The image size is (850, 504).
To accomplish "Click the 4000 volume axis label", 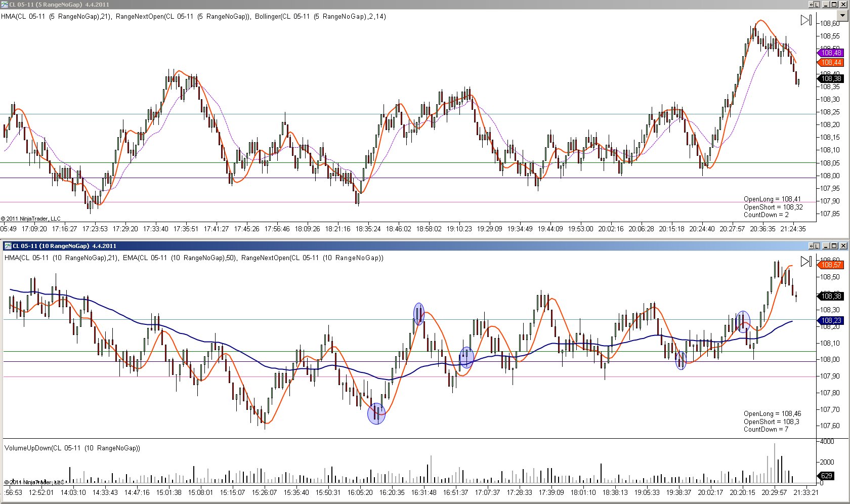I will click(x=827, y=441).
